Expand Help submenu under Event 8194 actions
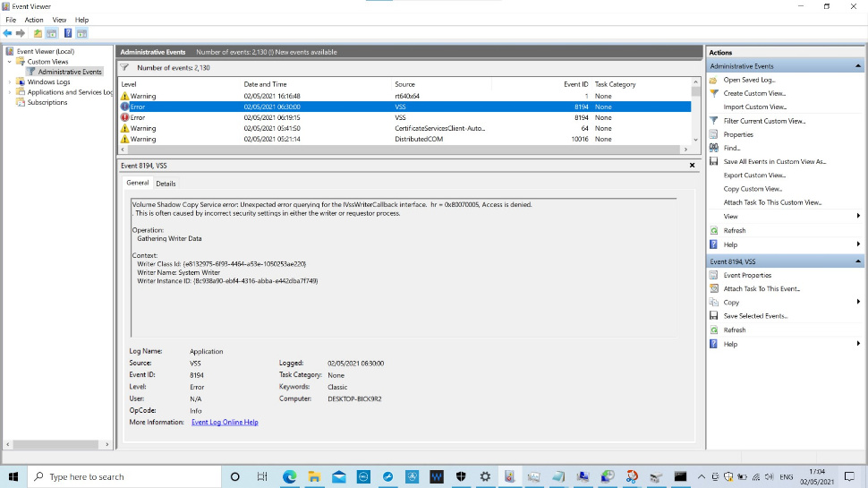868x488 pixels. [858, 344]
